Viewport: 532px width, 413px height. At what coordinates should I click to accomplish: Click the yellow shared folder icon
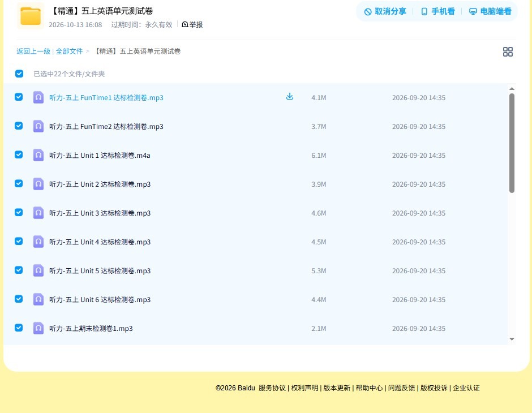31,16
